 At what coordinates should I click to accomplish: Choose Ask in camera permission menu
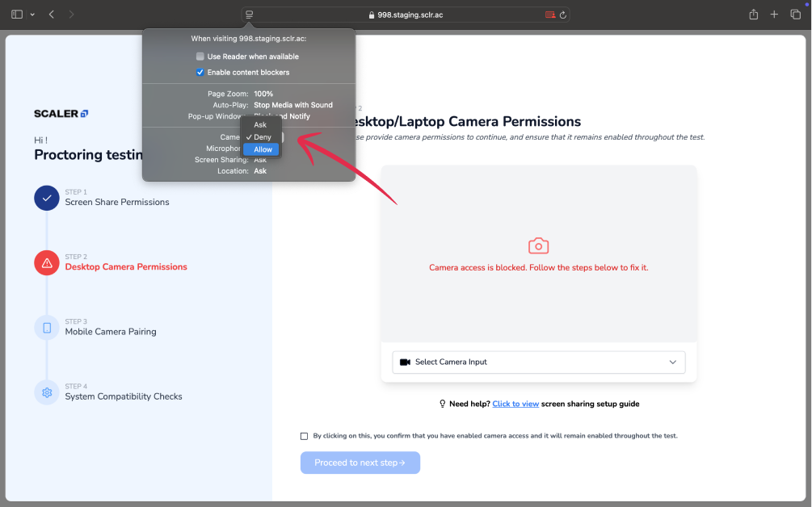tap(260, 124)
